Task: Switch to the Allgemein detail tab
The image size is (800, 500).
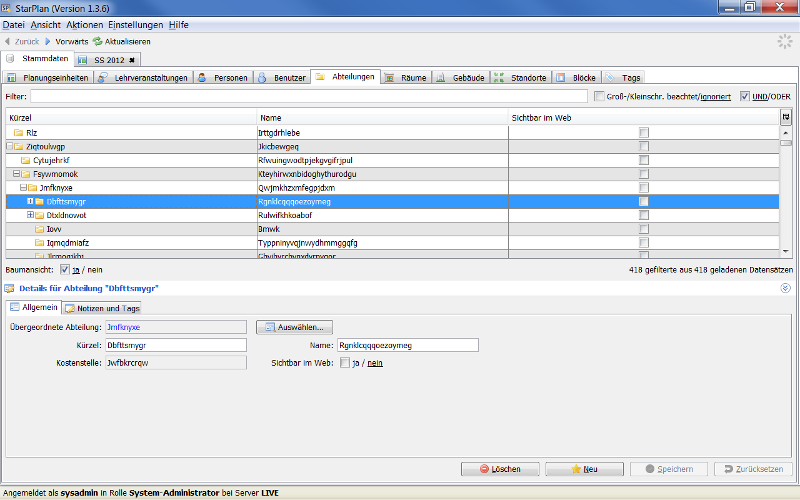Action: coord(34,308)
